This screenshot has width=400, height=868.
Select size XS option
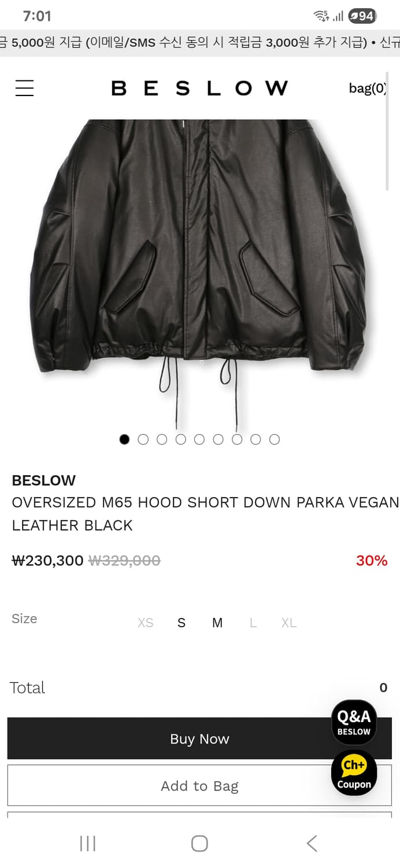pos(146,623)
